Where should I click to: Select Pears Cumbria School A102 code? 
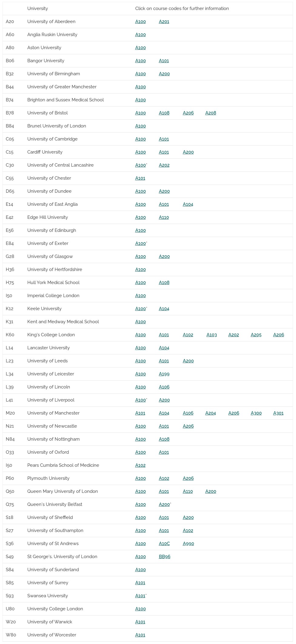click(140, 465)
